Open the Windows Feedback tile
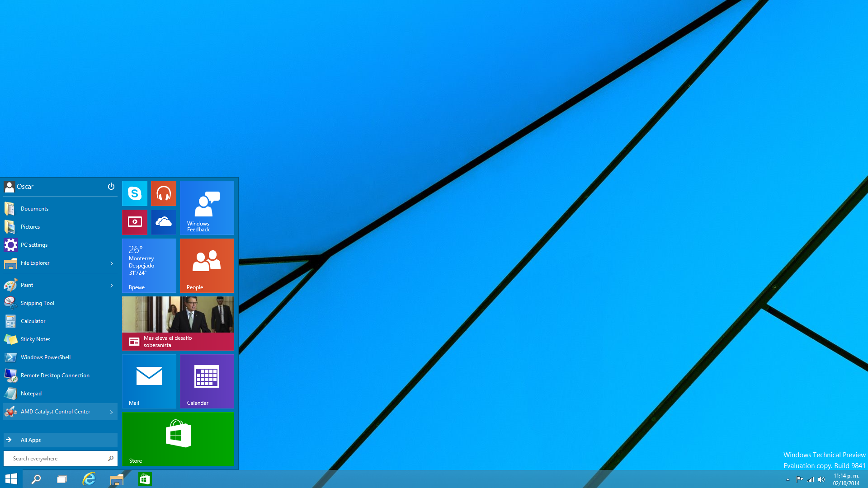Viewport: 868px width, 488px height. (x=207, y=207)
